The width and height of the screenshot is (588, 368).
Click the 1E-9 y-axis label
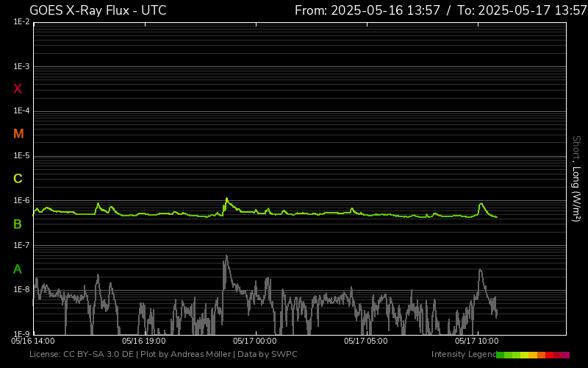(x=21, y=334)
